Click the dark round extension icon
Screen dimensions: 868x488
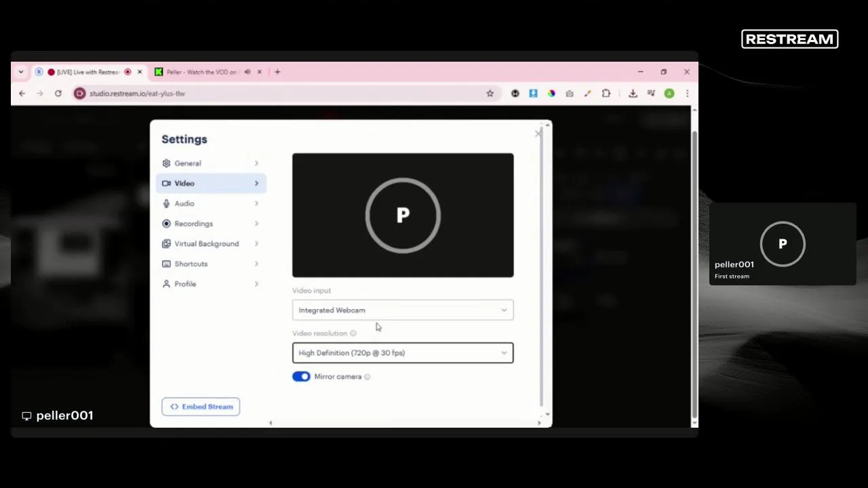[515, 94]
